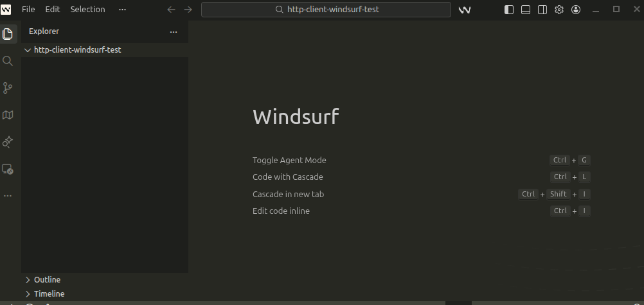644x305 pixels.
Task: Open the Codemaps map icon
Action: pyautogui.click(x=8, y=115)
